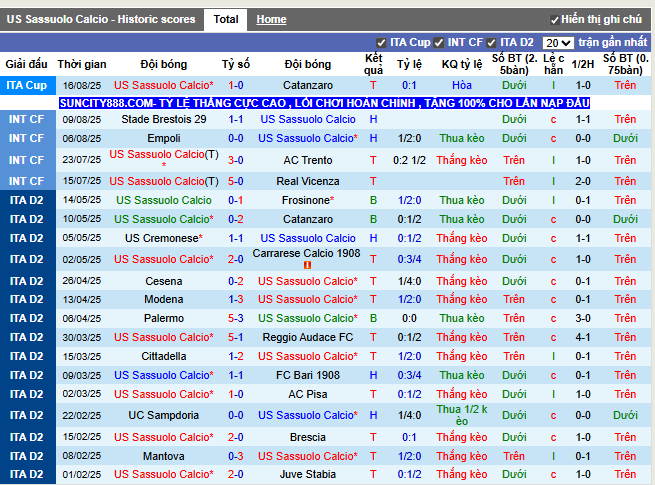Click US Cremonese team name

coord(164,239)
